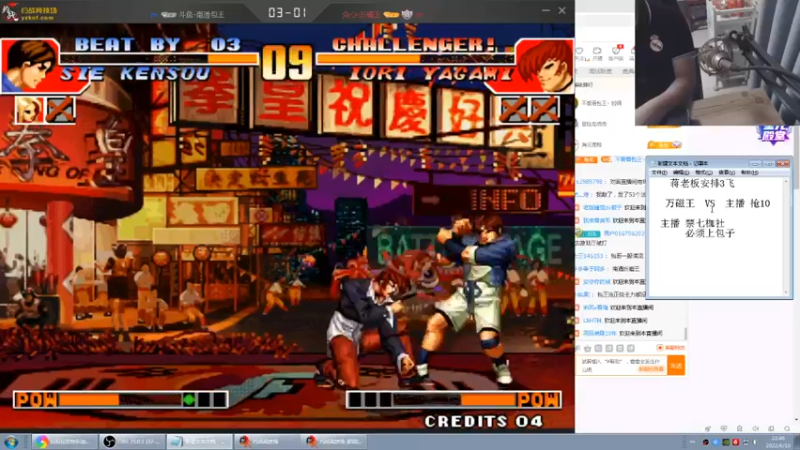Click the purple 殿堂 badge
This screenshot has width=800, height=450.
[x=774, y=134]
